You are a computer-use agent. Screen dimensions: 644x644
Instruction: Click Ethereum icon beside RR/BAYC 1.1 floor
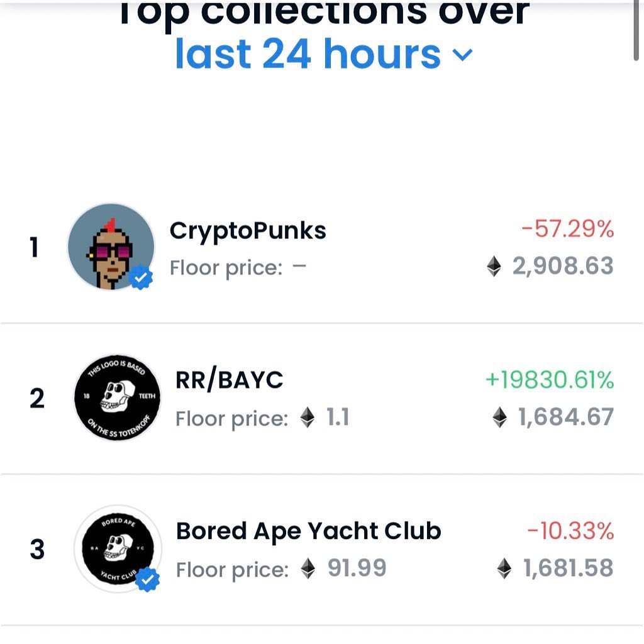pyautogui.click(x=308, y=418)
